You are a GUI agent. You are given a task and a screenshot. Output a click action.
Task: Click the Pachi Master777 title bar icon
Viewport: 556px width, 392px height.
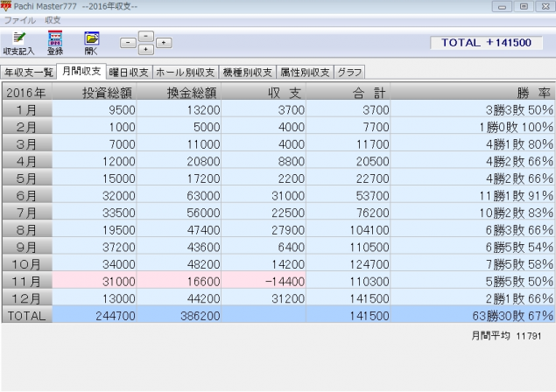click(x=5, y=5)
